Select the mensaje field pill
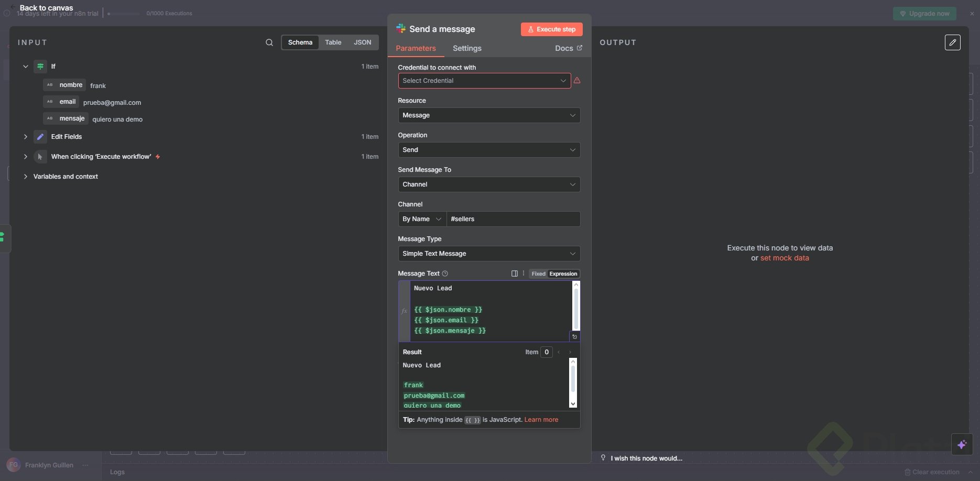The image size is (980, 481). (x=66, y=118)
